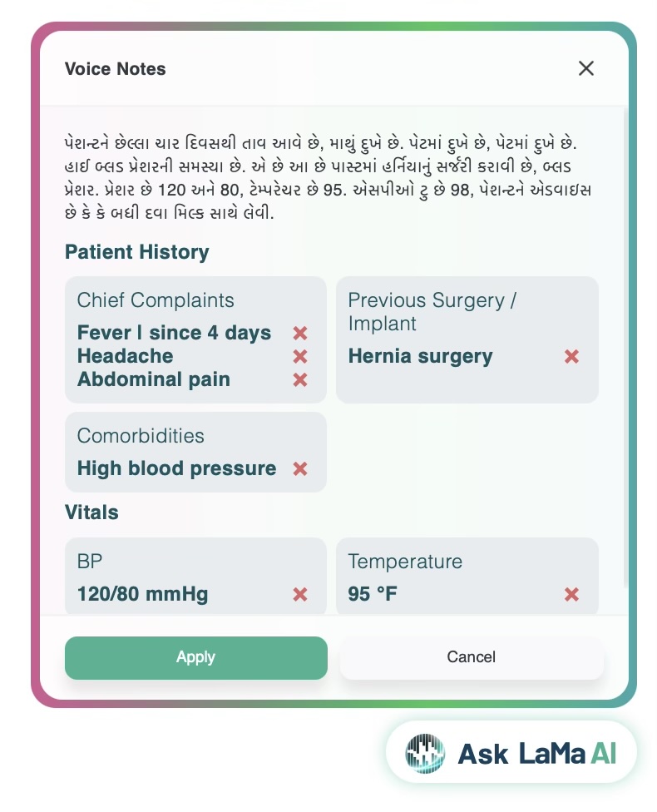Image resolution: width=657 pixels, height=812 pixels.
Task: Click the dialog's vertical scrollbar
Action: pos(626,347)
